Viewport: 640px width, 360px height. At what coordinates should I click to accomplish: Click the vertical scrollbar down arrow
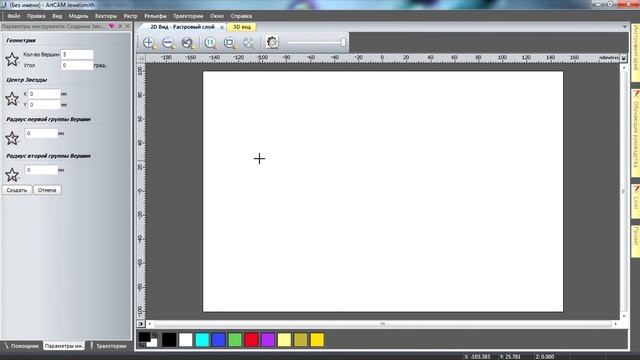coord(624,316)
